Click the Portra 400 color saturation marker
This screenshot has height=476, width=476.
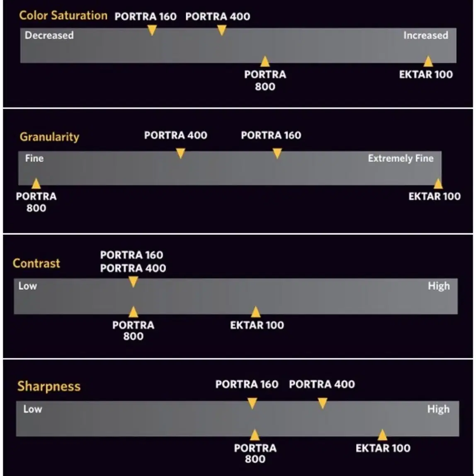point(222,30)
